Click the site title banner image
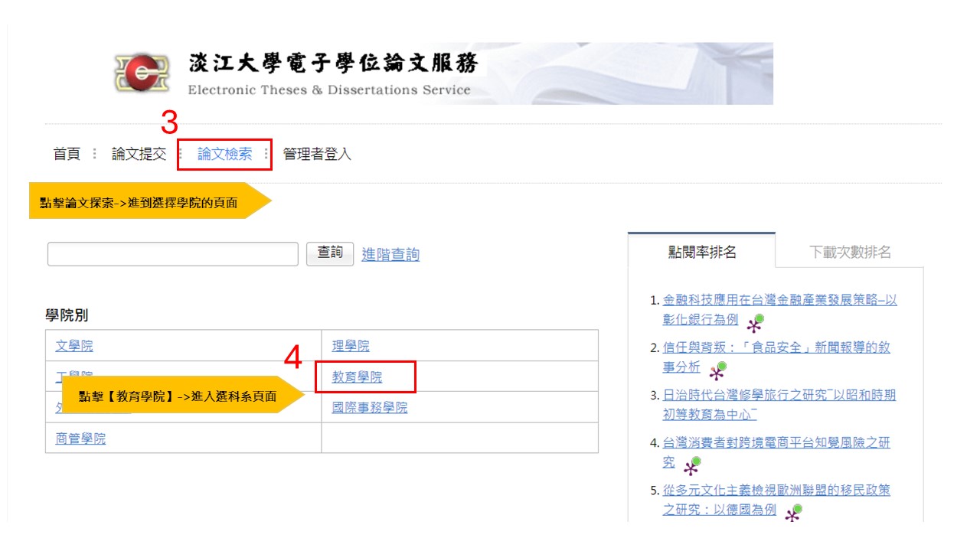The image size is (980, 551). point(444,73)
